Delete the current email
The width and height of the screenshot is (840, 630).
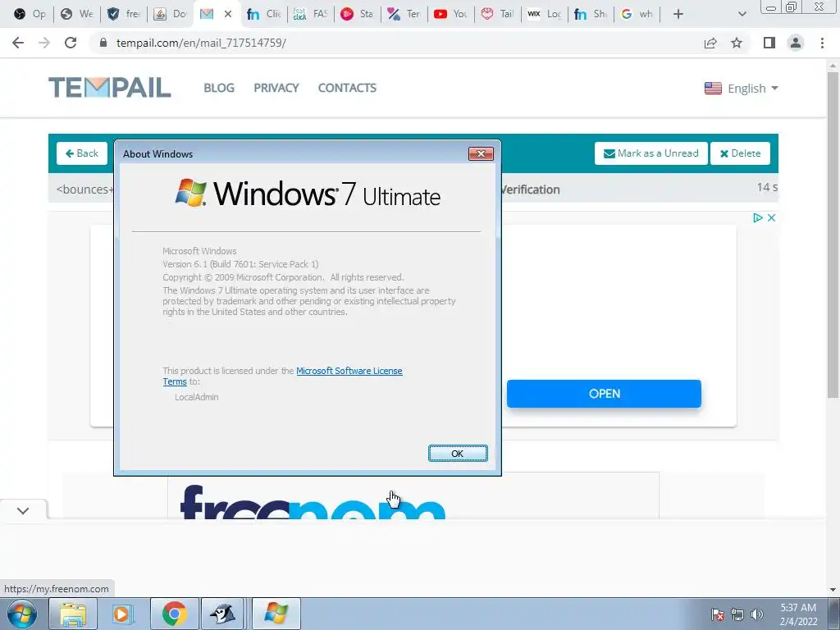pos(740,153)
